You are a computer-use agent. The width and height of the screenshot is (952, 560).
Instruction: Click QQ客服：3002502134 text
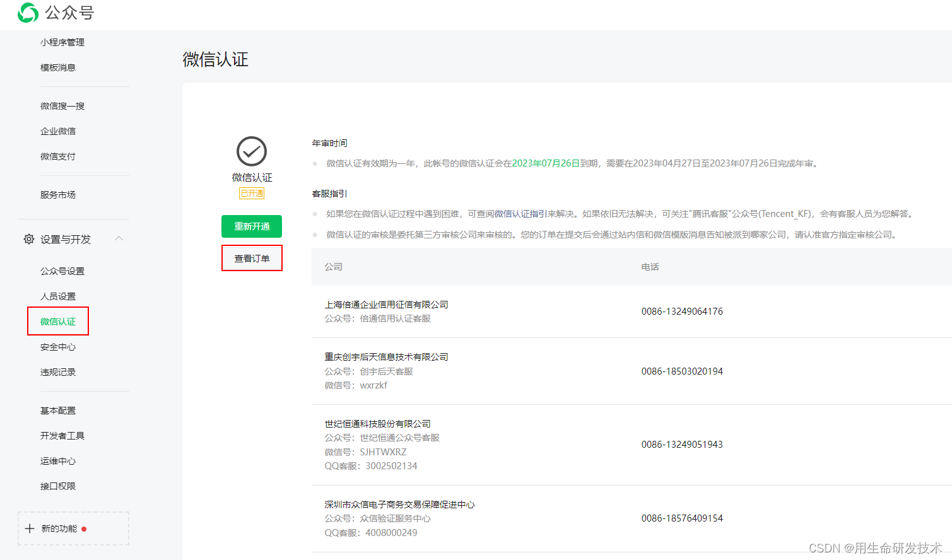[371, 466]
